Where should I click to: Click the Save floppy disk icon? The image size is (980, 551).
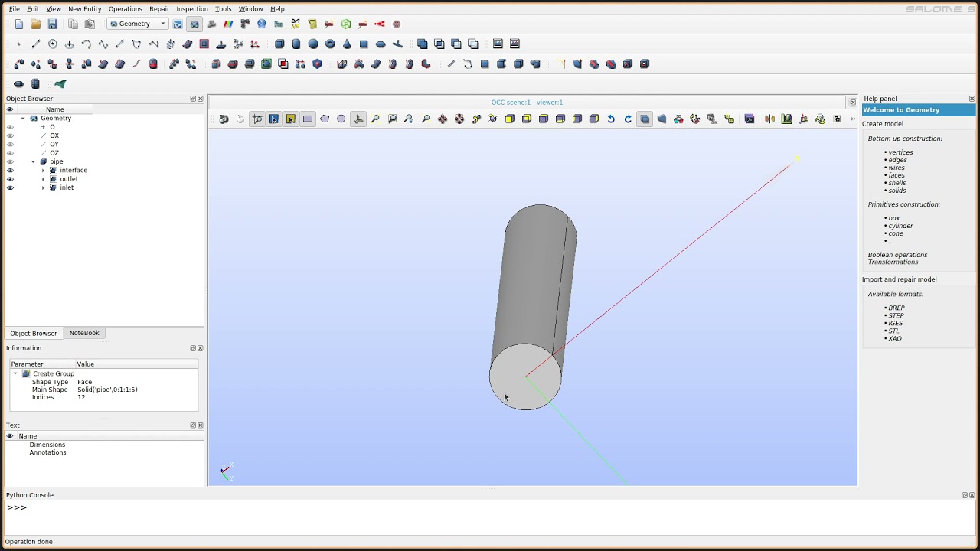[x=52, y=24]
